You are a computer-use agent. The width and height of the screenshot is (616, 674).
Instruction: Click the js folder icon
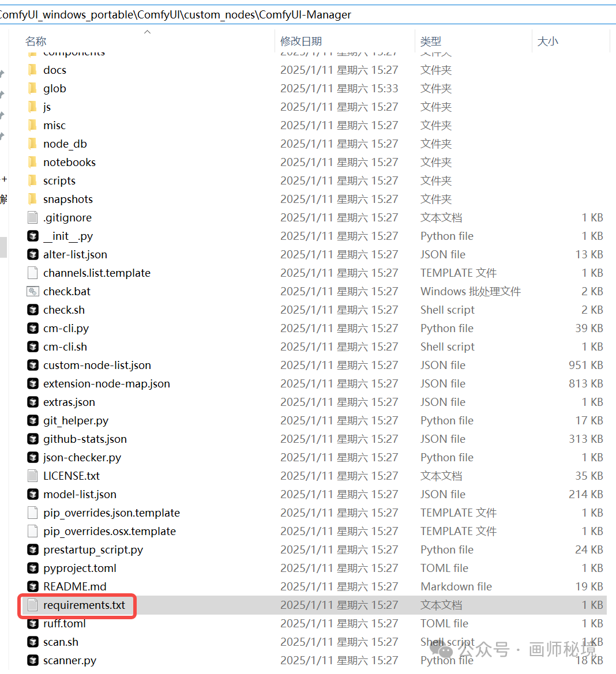coord(33,107)
